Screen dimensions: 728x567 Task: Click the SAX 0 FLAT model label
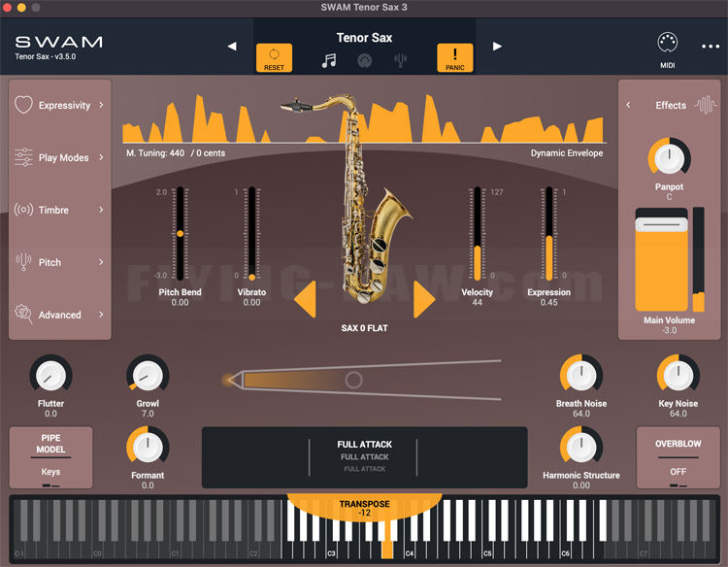(364, 328)
